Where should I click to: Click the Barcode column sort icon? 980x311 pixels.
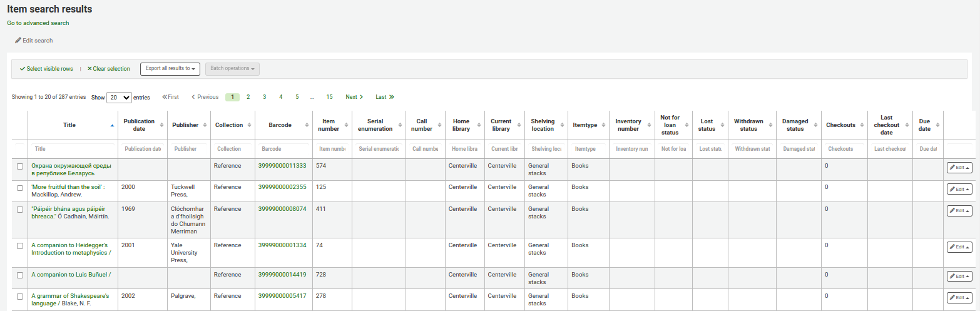pyautogui.click(x=307, y=125)
